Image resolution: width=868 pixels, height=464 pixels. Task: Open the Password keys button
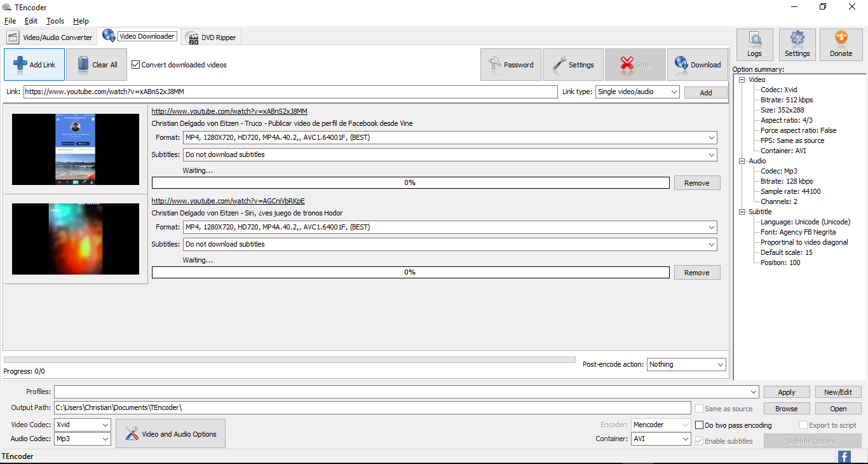511,65
